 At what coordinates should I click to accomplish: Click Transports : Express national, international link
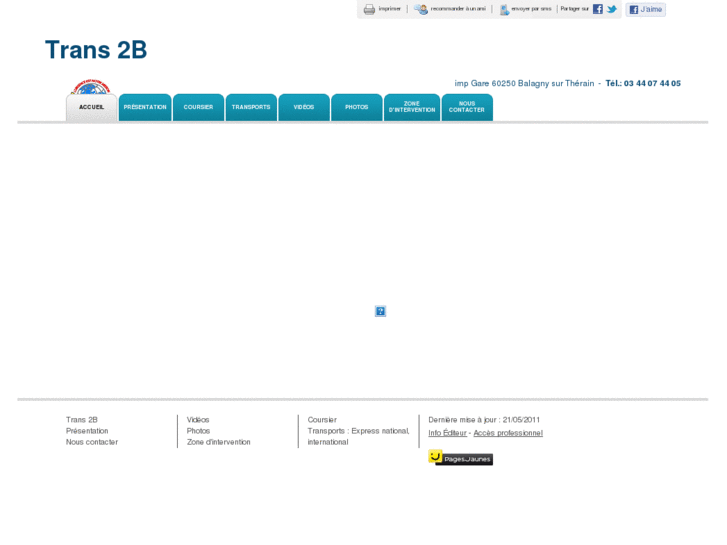(x=358, y=436)
